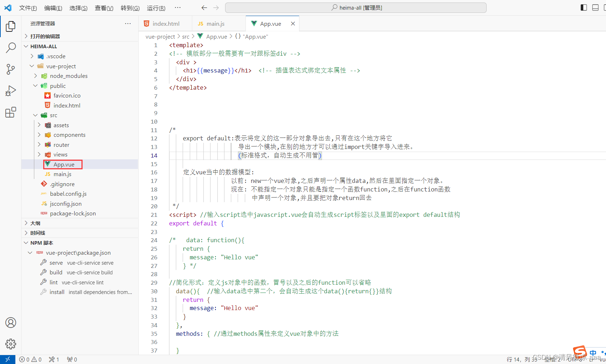Go forward with the navigation arrow
Screen dimensions: 606x364
click(216, 8)
